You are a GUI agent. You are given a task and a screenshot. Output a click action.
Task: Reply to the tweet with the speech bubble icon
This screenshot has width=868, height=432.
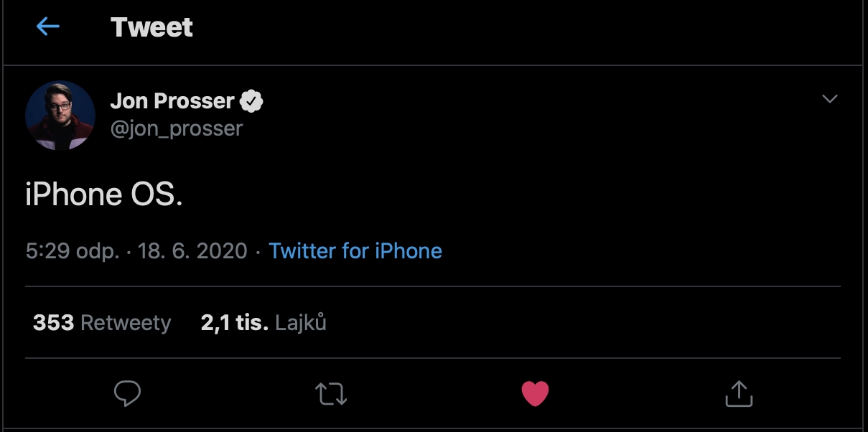click(x=128, y=393)
